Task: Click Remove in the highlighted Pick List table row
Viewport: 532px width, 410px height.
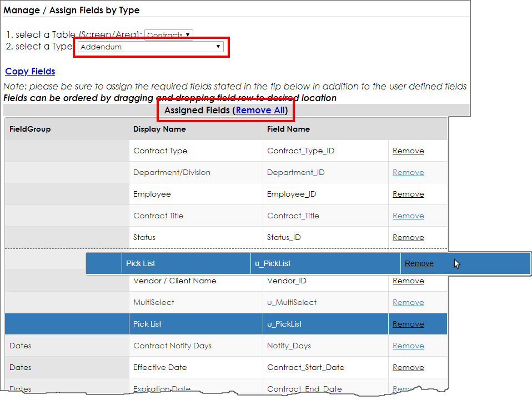Action: (x=408, y=324)
